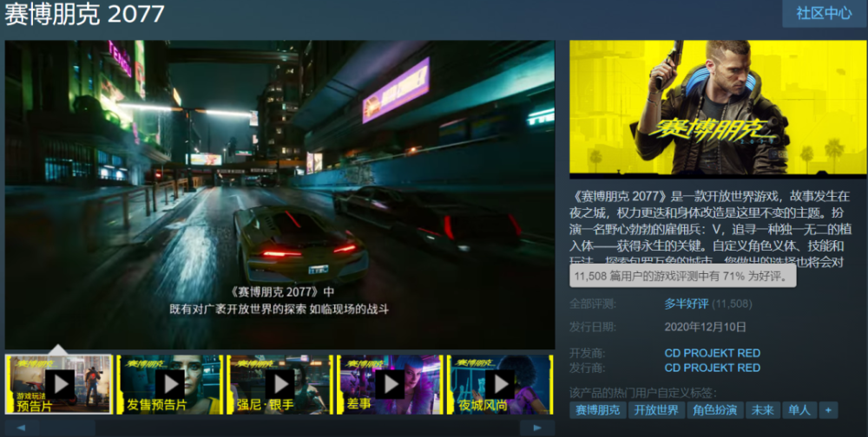The height and width of the screenshot is (437, 868).
Task: Play the 发售预告片 trailer thumbnail
Action: [x=169, y=384]
